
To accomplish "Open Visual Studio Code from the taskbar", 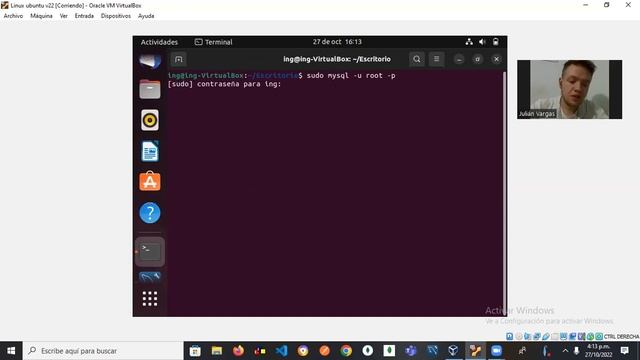I will click(x=281, y=351).
